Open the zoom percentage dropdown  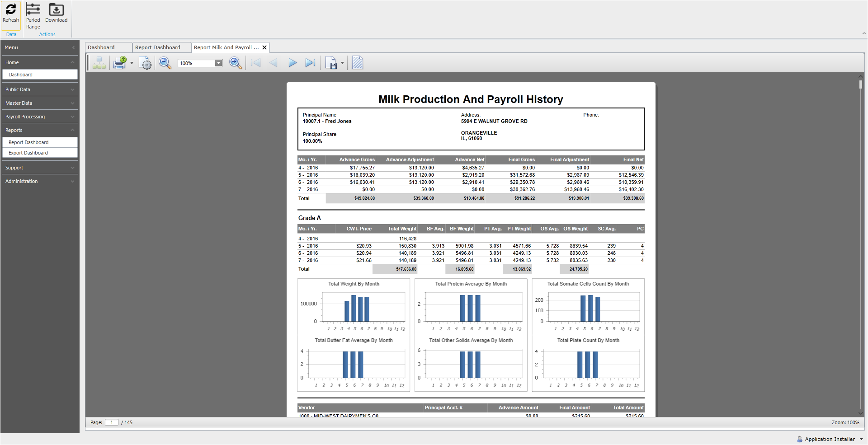219,63
